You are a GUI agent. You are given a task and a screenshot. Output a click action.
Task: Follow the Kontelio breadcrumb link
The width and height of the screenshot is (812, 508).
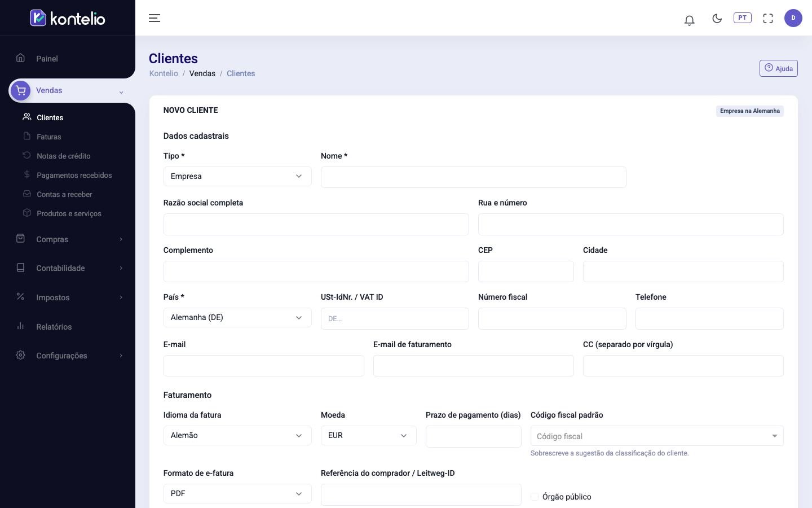pyautogui.click(x=164, y=73)
